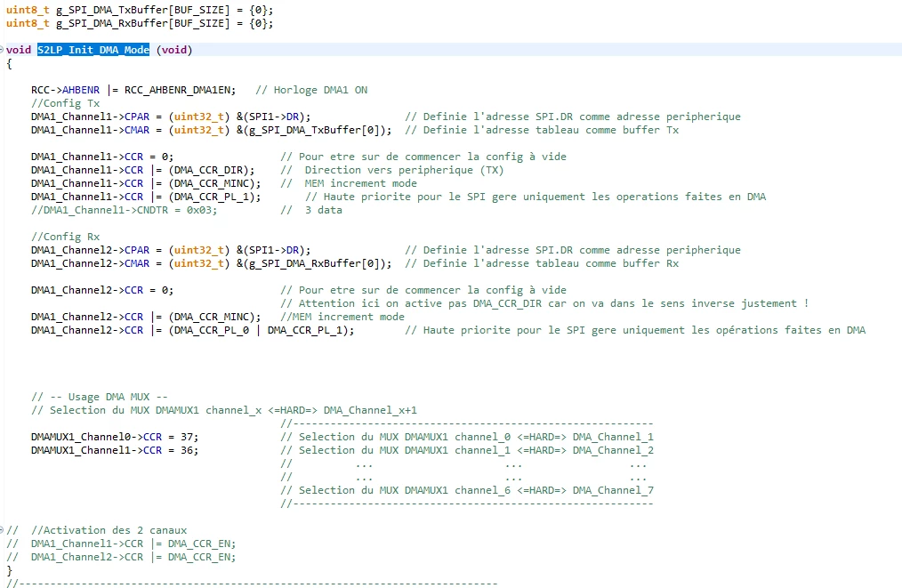Click the AHBENR register name after RCC->
The width and height of the screenshot is (902, 588).
tap(81, 90)
